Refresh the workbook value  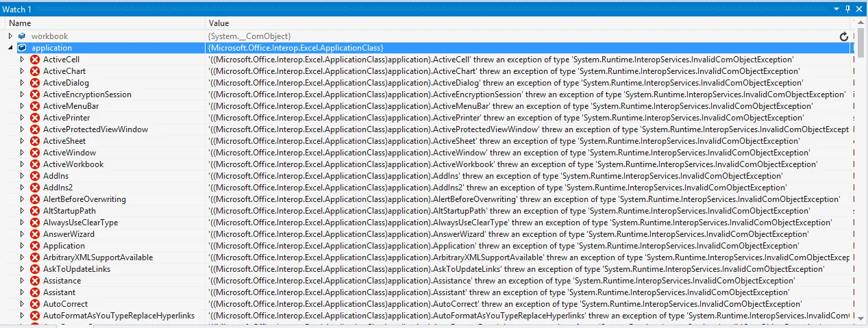coord(844,36)
